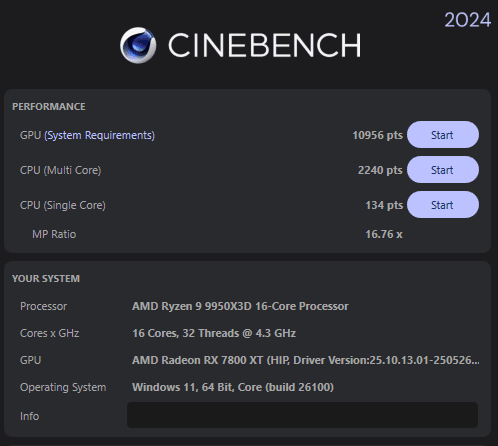Click the Cores x GHz label
This screenshot has height=446, width=498.
(x=50, y=333)
